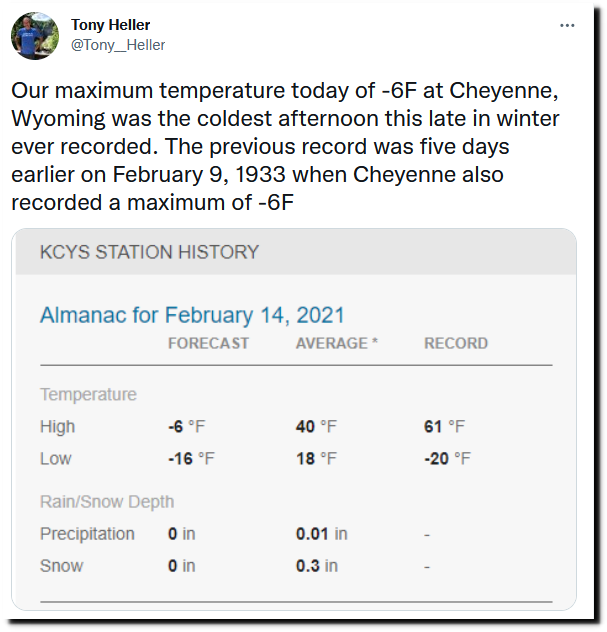Screen dimensions: 607x632
Task: Open the three-dot more options menu
Action: [567, 25]
